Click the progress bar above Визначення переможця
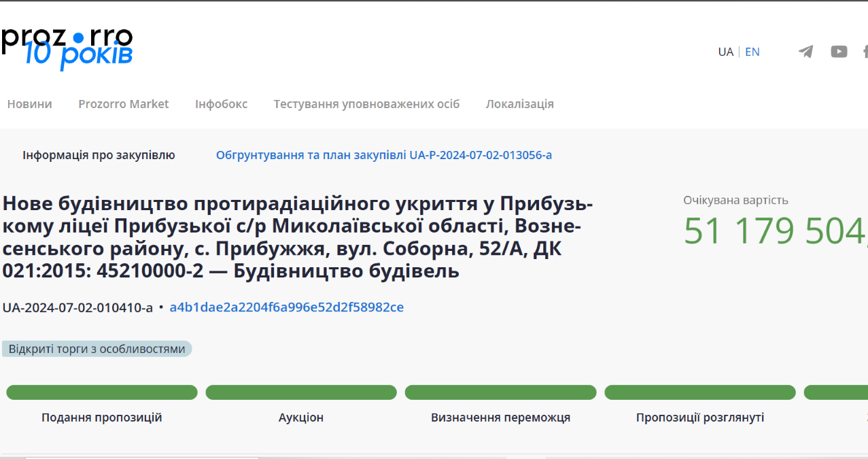The height and width of the screenshot is (459, 868). [x=500, y=392]
